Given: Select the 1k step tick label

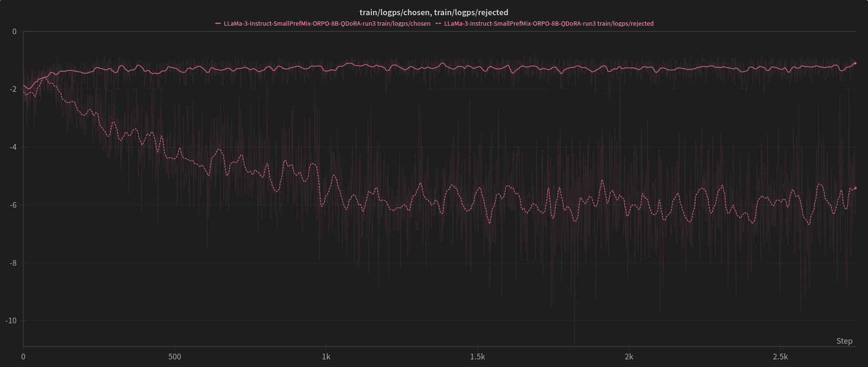Looking at the screenshot, I should pyautogui.click(x=326, y=357).
